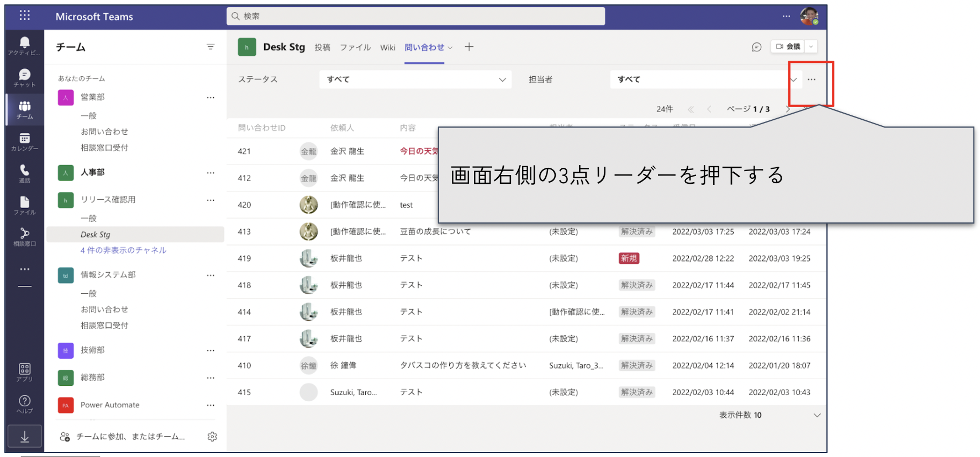Image resolution: width=980 pixels, height=457 pixels.
Task: Click the 依頼人 column header
Action: click(342, 128)
